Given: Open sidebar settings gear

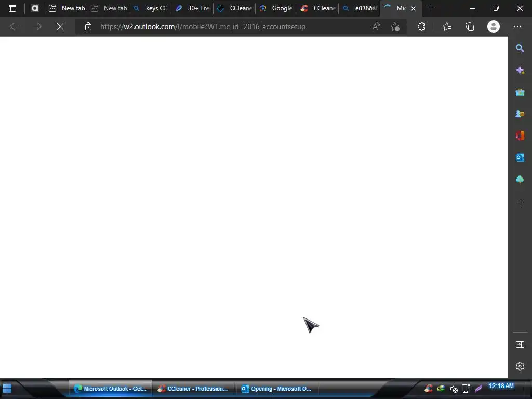Looking at the screenshot, I should pos(520,366).
